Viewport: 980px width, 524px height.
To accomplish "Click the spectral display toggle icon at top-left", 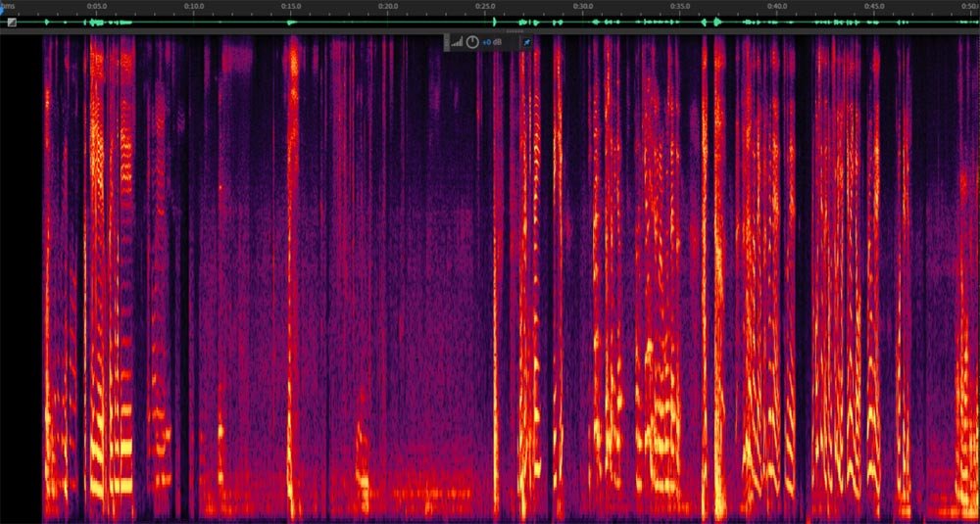I will (x=12, y=22).
